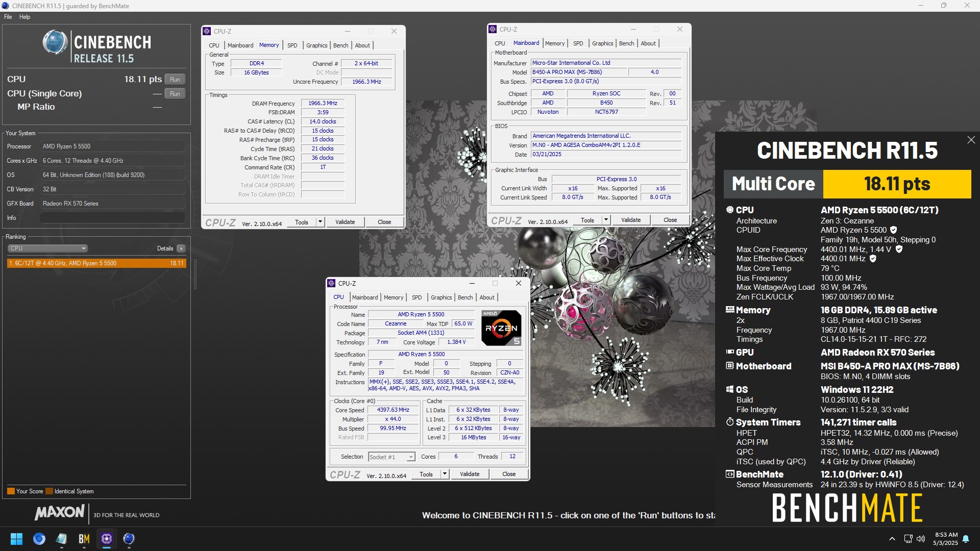Click network icon in system tray
This screenshot has height=551, width=980.
point(908,539)
